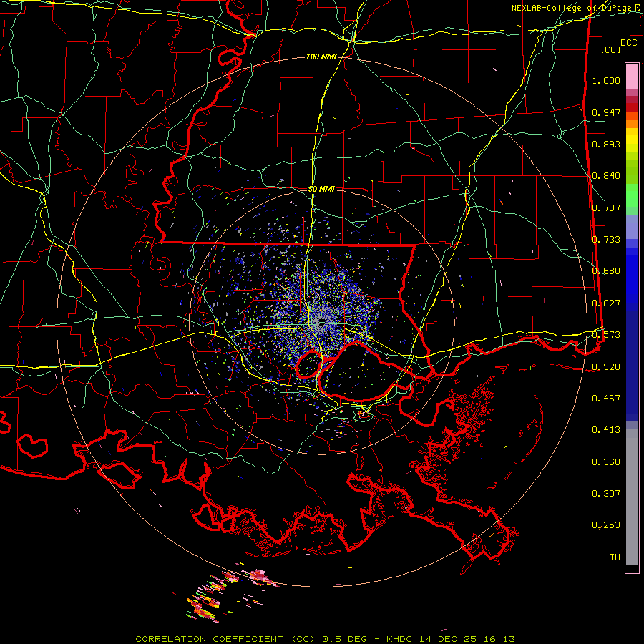Click the DCC product label
Image resolution: width=644 pixels, height=644 pixels.
[x=628, y=43]
